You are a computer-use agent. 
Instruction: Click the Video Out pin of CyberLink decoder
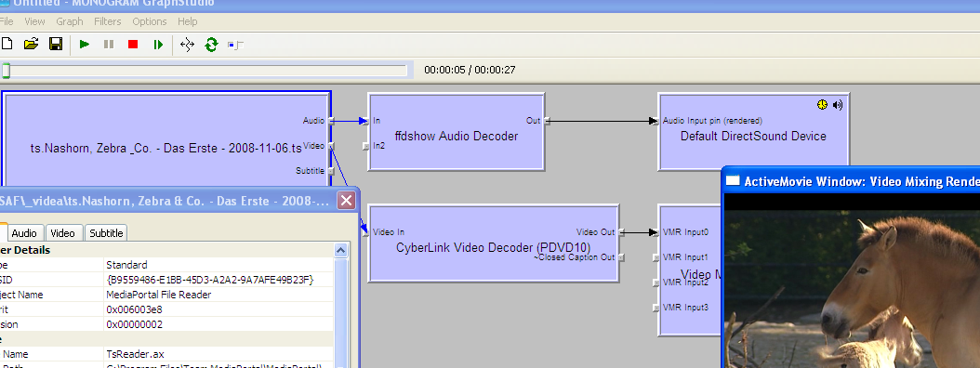(x=620, y=232)
